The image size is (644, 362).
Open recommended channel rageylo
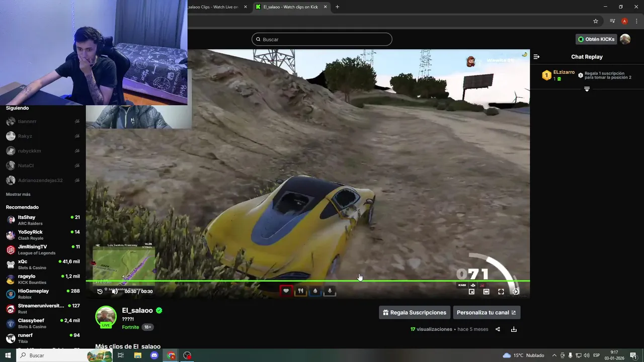point(43,279)
